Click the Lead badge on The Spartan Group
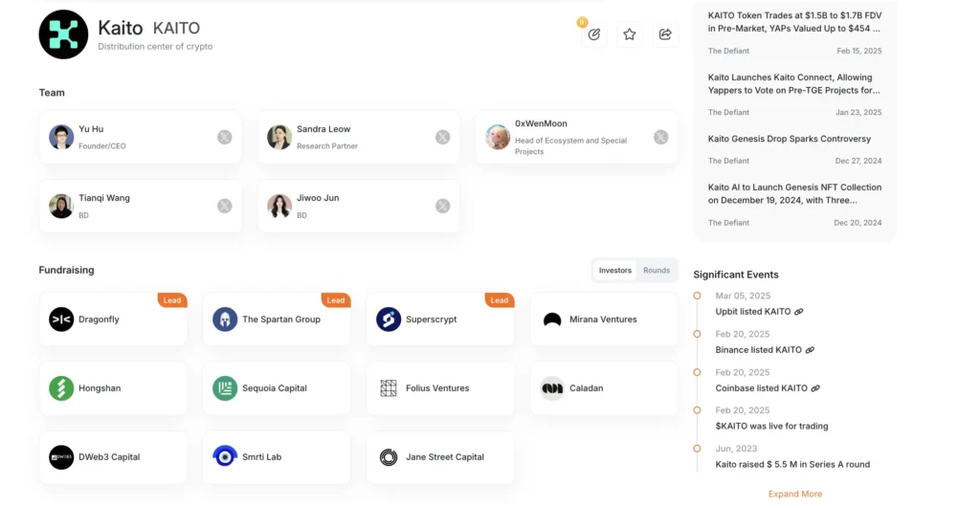This screenshot has height=508, width=980. click(x=336, y=300)
